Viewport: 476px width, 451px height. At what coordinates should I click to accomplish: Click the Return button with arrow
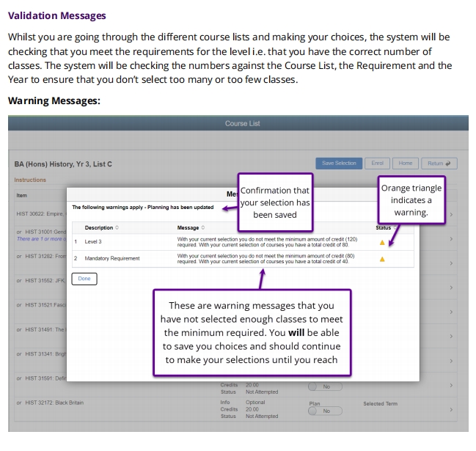coord(439,163)
